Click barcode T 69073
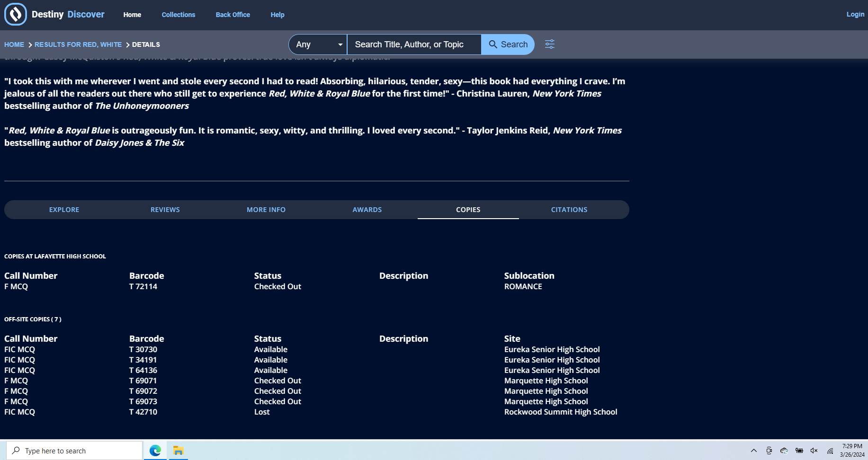This screenshot has height=460, width=868. [x=143, y=401]
